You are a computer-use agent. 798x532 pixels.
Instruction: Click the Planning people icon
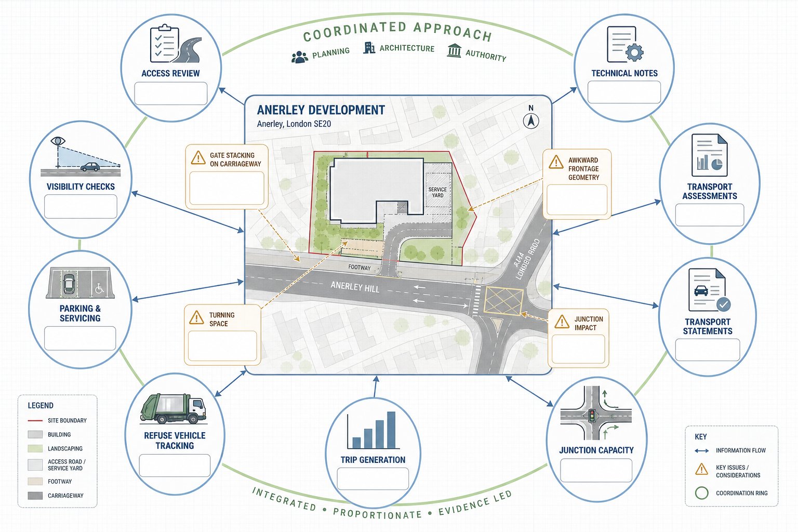[x=300, y=57]
